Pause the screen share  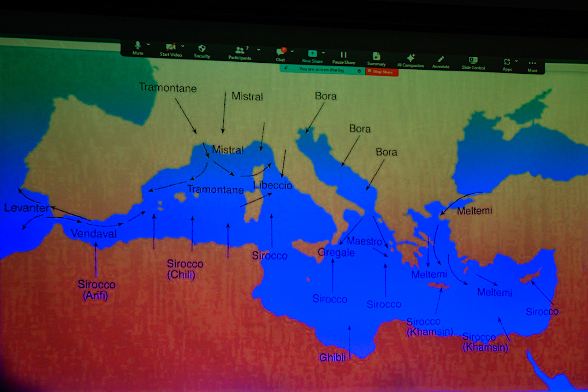(344, 58)
